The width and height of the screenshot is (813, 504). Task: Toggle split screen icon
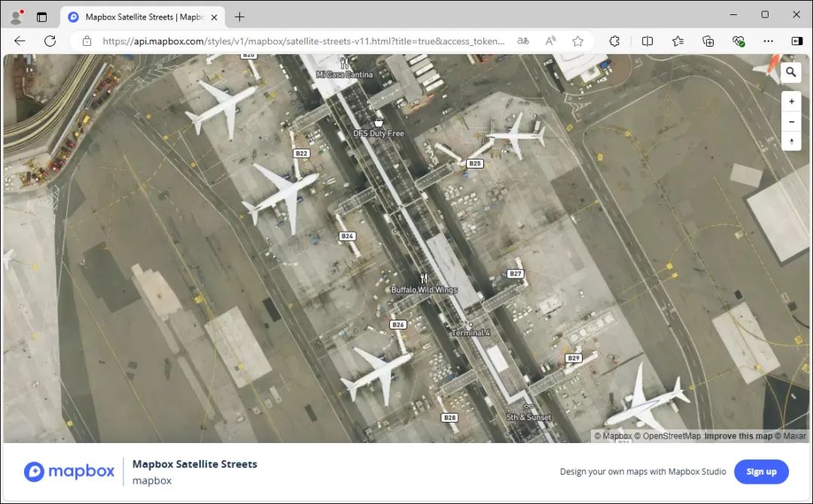tap(647, 41)
